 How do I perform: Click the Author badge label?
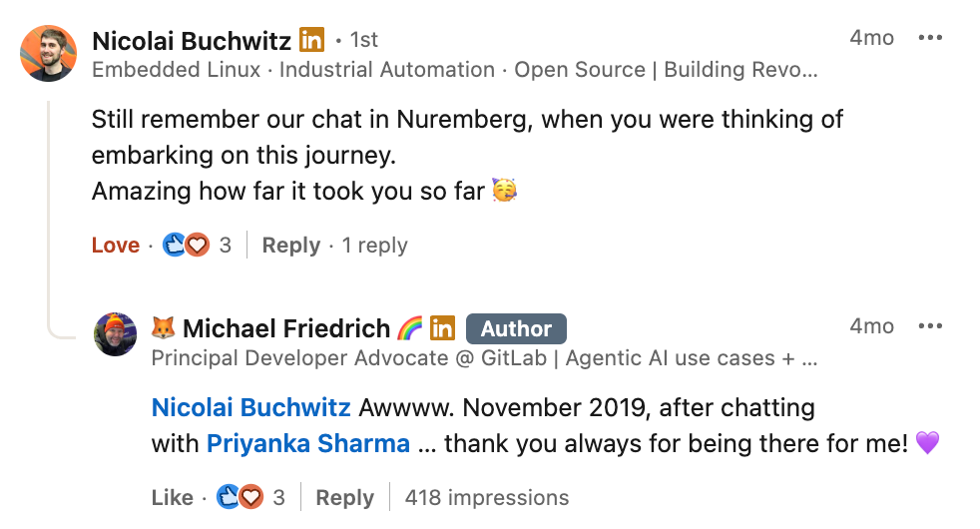tap(515, 328)
